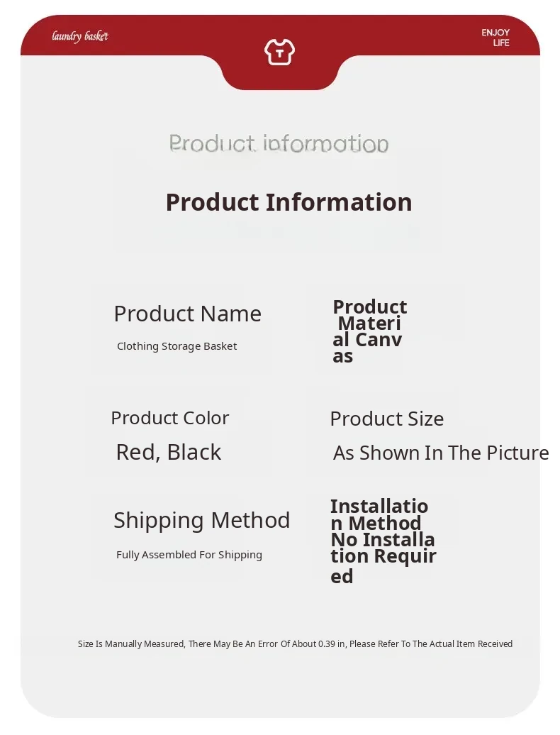The height and width of the screenshot is (735, 560).
Task: Click the faded "Product information" shadow heading
Action: [279, 144]
